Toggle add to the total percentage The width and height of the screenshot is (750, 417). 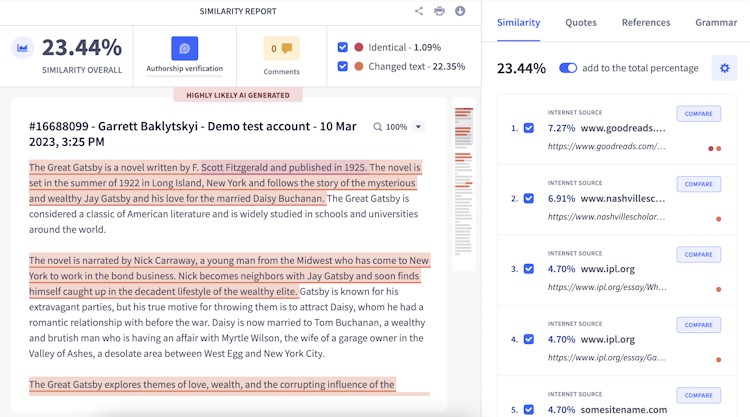coord(568,68)
